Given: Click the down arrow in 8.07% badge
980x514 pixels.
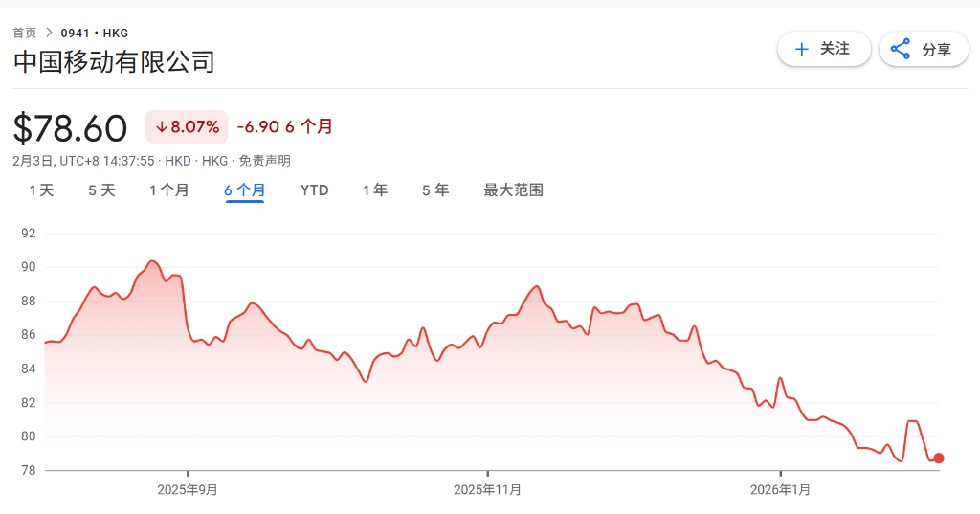Looking at the screenshot, I should (161, 126).
